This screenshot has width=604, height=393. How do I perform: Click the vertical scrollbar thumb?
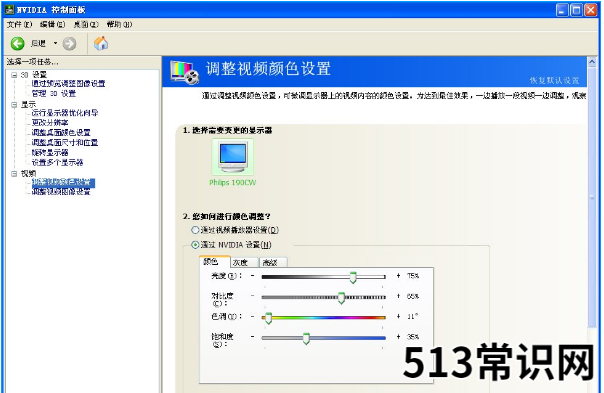(x=592, y=197)
